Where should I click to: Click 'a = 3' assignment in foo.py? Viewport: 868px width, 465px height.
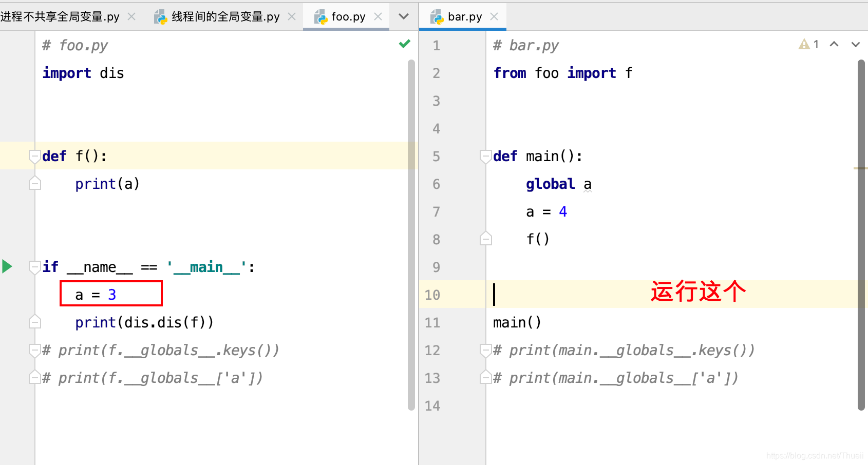[x=96, y=295]
